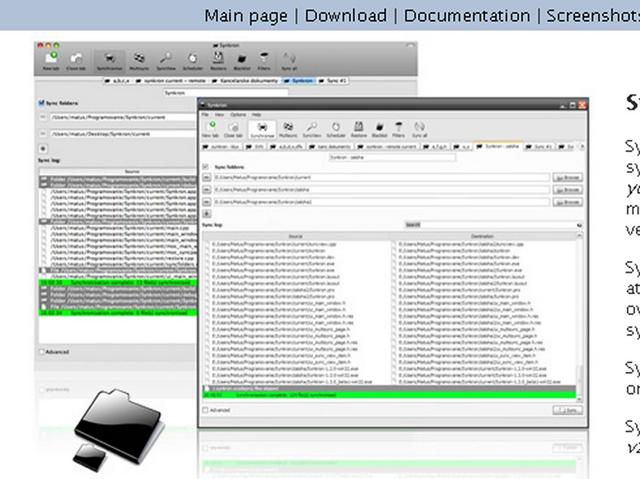Viewport: 640px width, 479px height.
Task: Enable Advanced checkbox in back Mac window
Action: 41,352
